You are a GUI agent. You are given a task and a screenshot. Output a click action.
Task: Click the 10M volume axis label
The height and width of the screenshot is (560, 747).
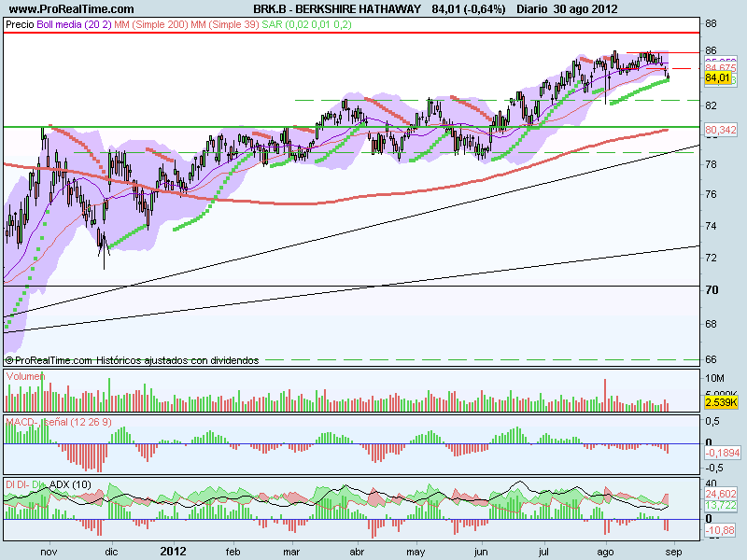coord(714,378)
